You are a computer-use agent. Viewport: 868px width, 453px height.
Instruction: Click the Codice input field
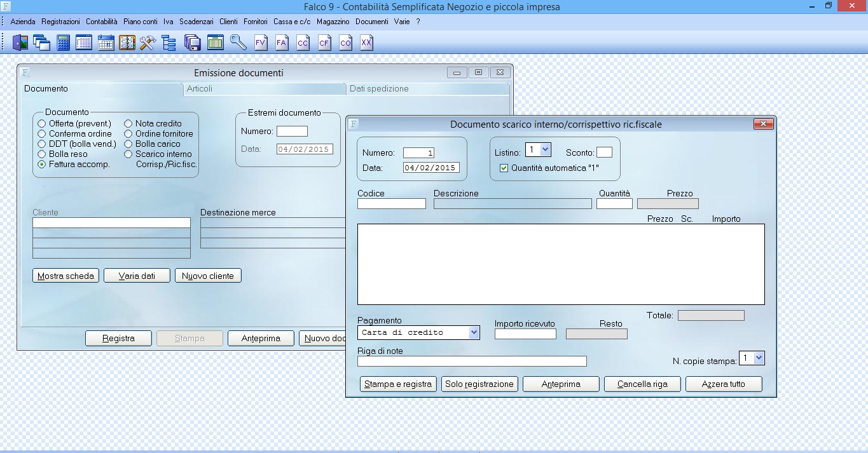(392, 204)
